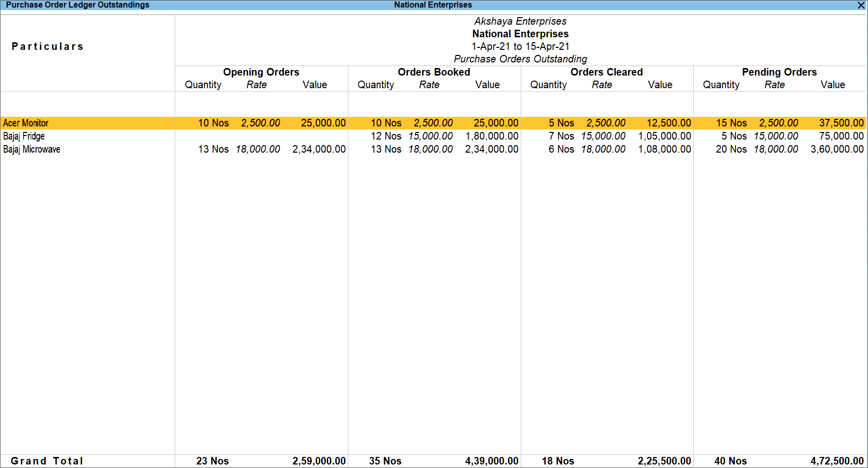This screenshot has width=868, height=468.
Task: Click Grand Total booked quantity 35 Nos
Action: point(385,461)
